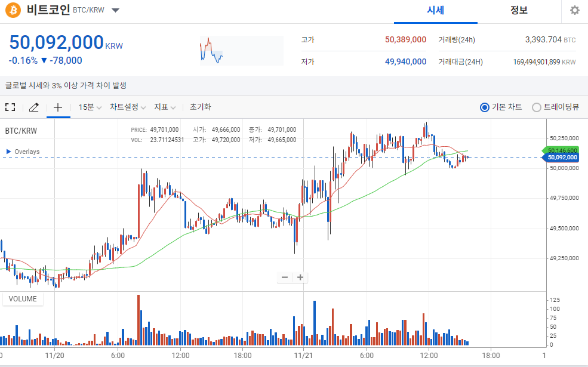Click the VOLUME panel label
Image resolution: width=588 pixels, height=367 pixels.
tap(23, 299)
